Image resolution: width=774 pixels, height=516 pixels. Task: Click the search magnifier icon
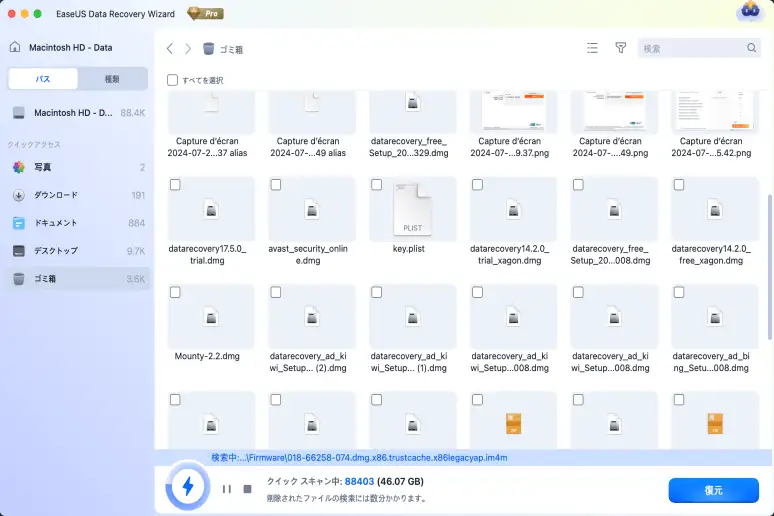(752, 48)
